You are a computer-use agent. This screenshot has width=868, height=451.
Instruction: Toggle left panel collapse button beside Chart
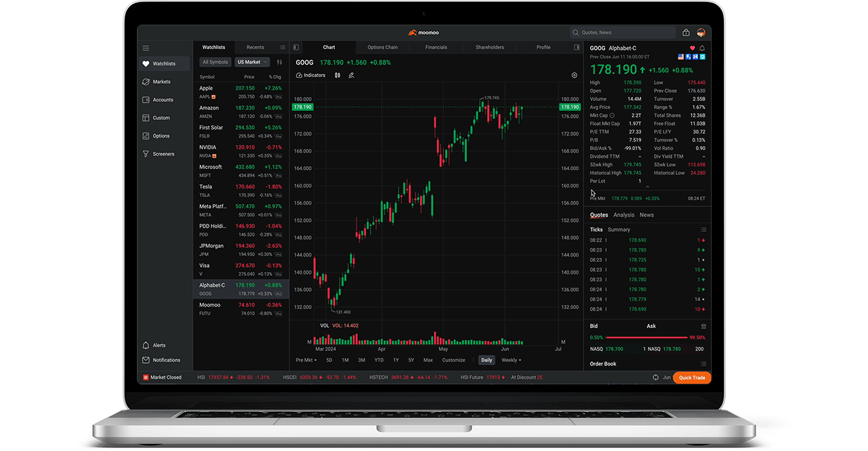click(296, 47)
